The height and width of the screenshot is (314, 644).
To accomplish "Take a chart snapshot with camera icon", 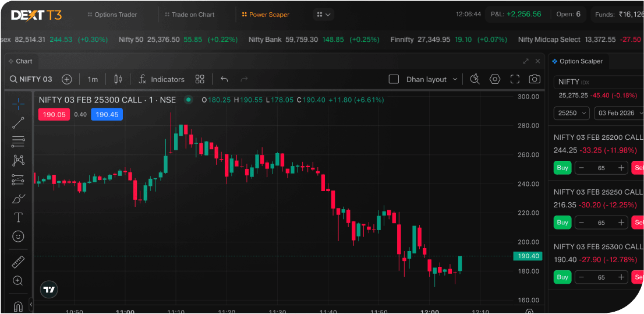I will pyautogui.click(x=535, y=79).
